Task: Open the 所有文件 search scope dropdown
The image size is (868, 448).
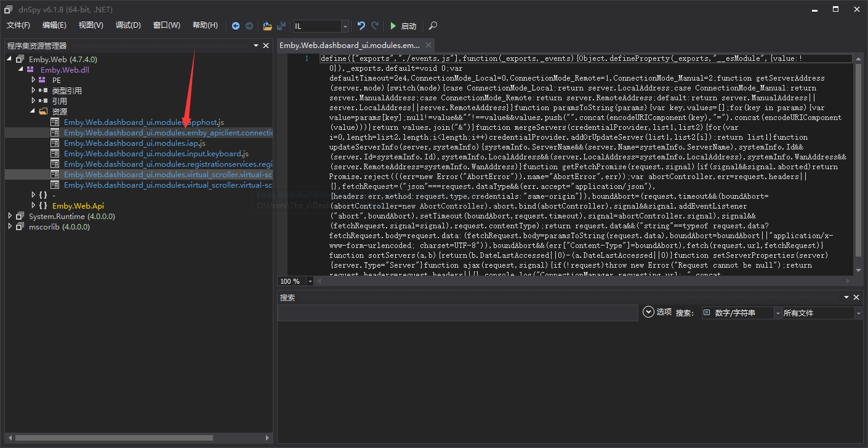Action: point(858,313)
